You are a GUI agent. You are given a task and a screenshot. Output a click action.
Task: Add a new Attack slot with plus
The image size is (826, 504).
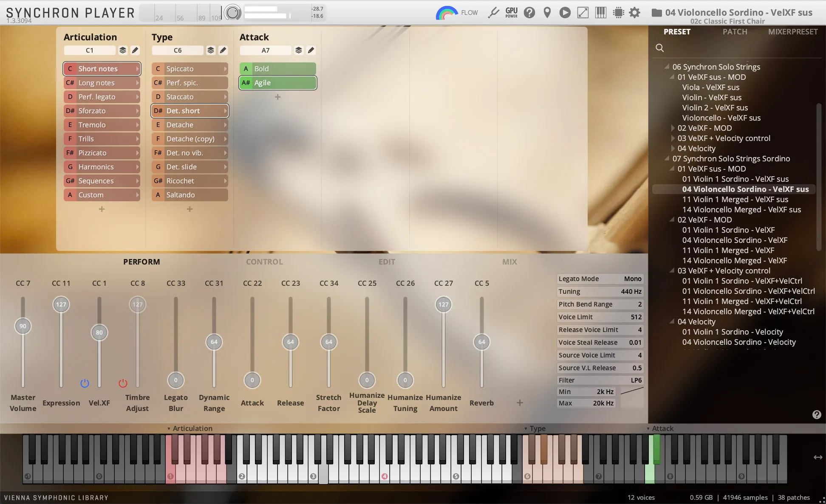tap(277, 97)
